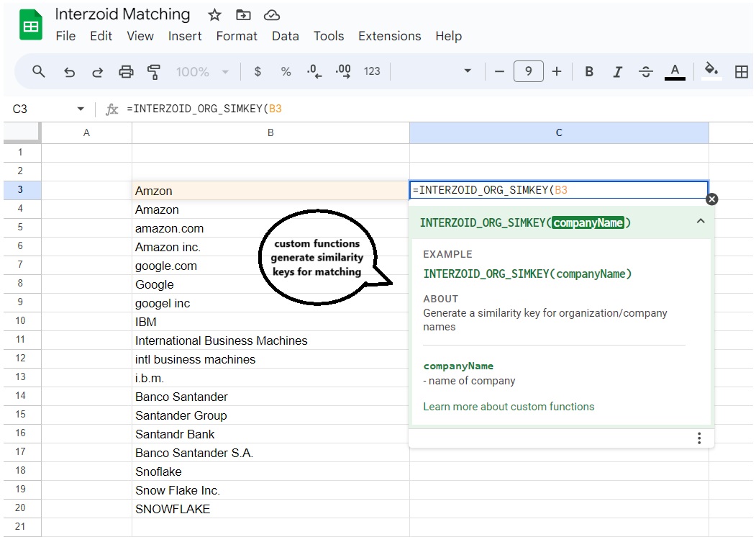Viewport: 756px width, 537px height.
Task: Print the spreadsheet
Action: [126, 72]
